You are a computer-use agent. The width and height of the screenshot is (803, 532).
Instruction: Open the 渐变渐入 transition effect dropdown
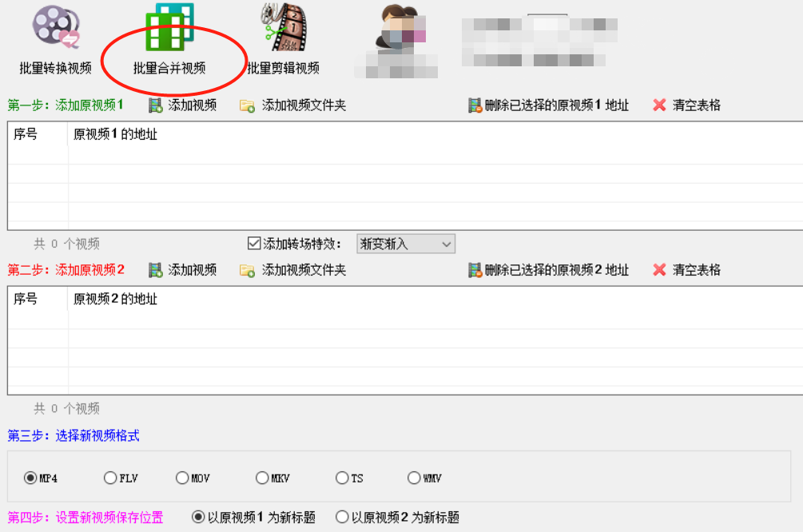pyautogui.click(x=406, y=244)
